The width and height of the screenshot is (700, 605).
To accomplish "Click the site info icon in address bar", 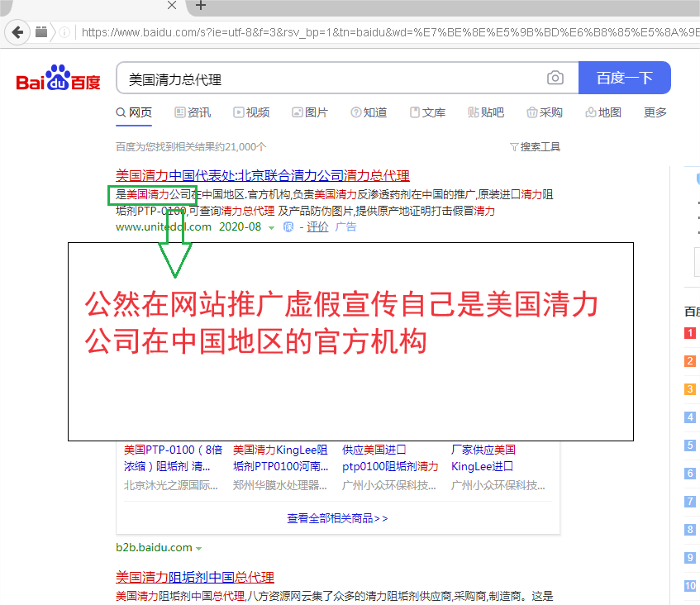I will pos(64,32).
